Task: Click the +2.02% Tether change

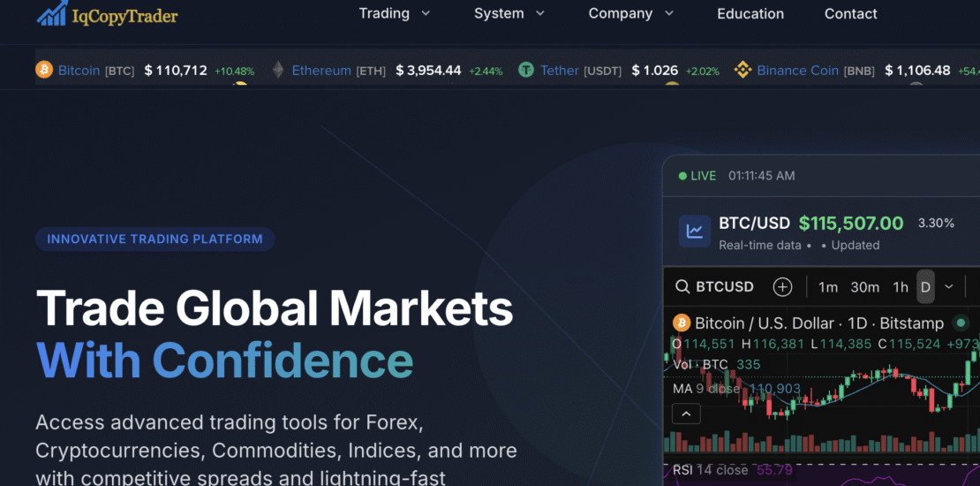Action: (703, 72)
